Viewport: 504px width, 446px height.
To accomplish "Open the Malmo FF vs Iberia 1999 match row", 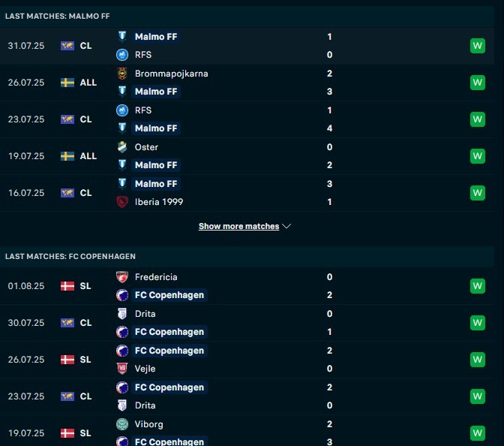I will pos(247,193).
